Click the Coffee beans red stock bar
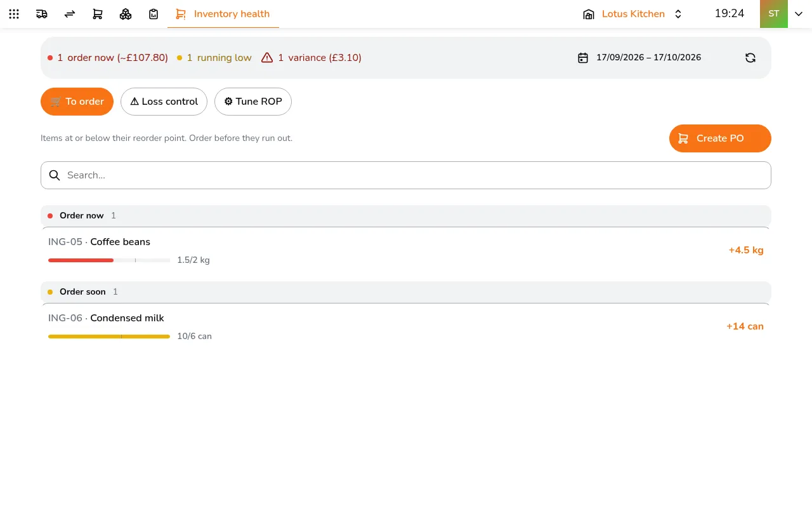Viewport: 812px width, 508px height. pyautogui.click(x=109, y=260)
